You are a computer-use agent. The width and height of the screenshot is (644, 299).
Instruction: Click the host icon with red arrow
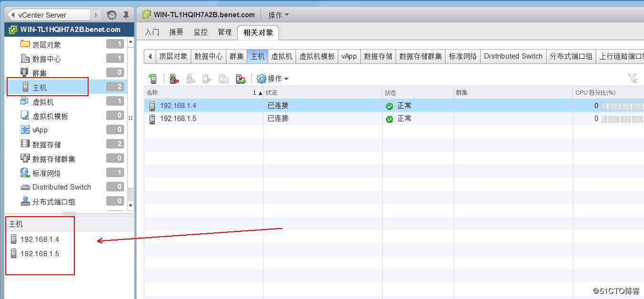click(174, 79)
